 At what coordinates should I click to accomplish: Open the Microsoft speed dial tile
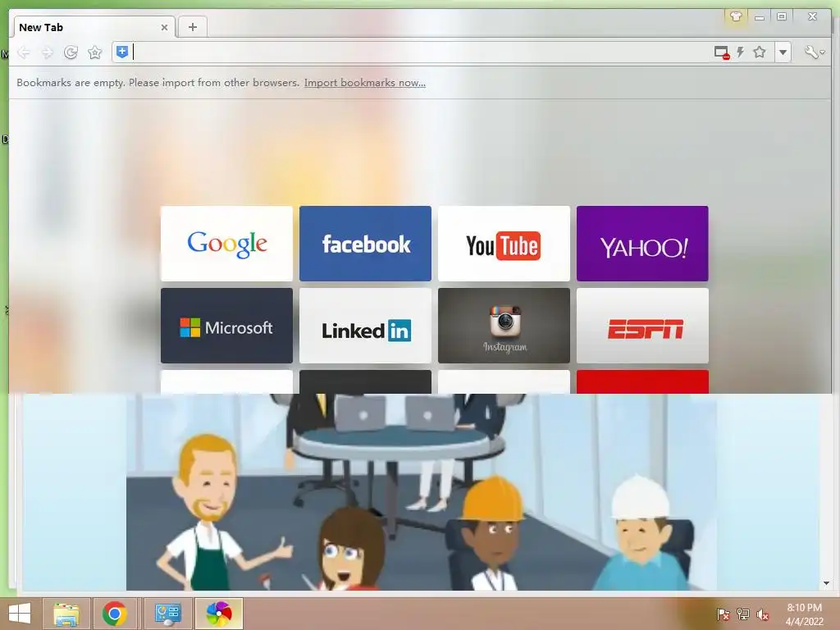226,325
